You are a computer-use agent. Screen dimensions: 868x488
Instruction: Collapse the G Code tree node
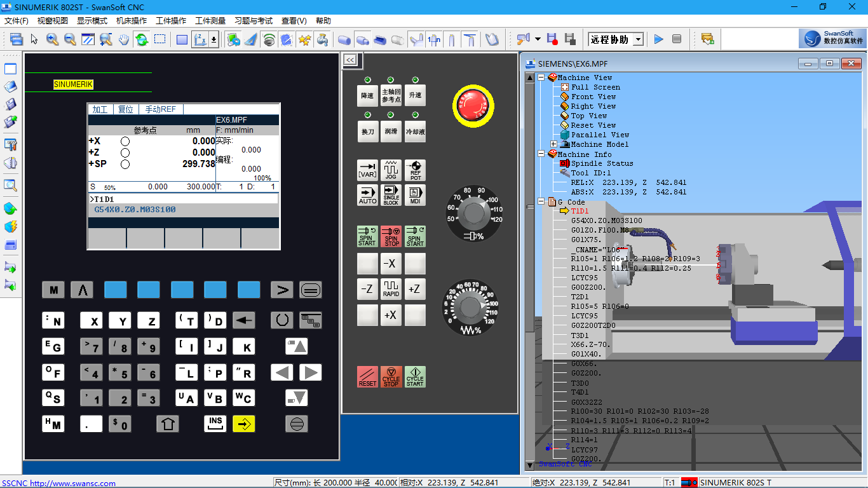coord(541,202)
